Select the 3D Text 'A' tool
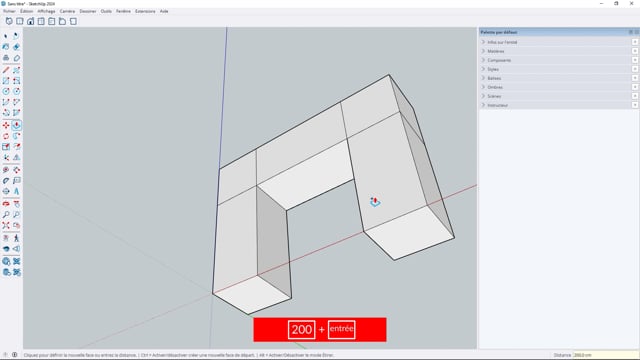The width and height of the screenshot is (640, 360). point(16,191)
